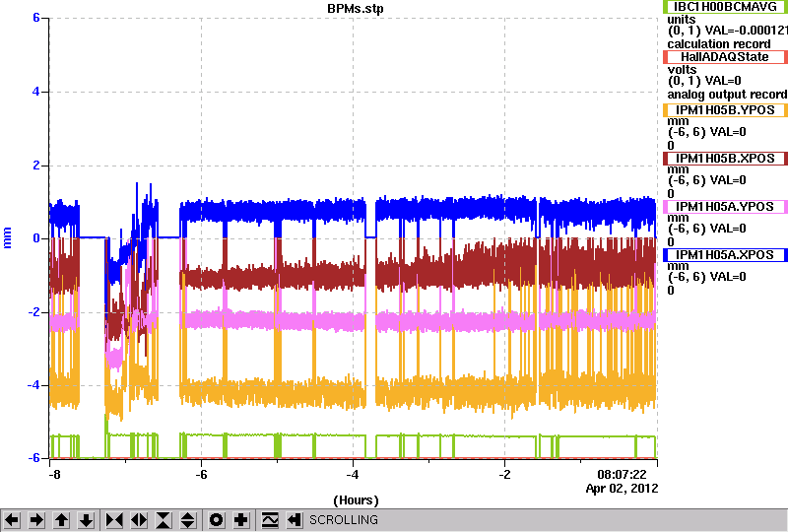Click the left-arrow-with-bar scroll mode icon
788x532 pixels.
pyautogui.click(x=295, y=520)
